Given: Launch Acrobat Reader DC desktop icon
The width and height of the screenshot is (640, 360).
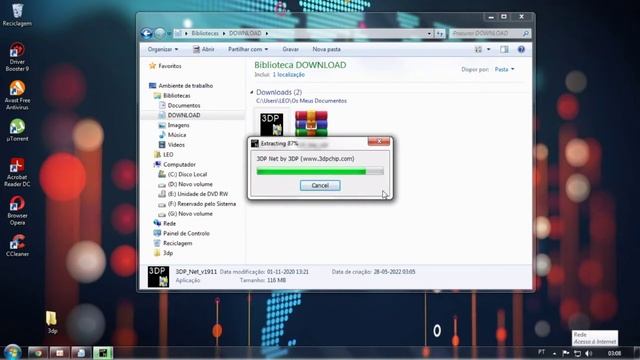Looking at the screenshot, I should click(17, 172).
